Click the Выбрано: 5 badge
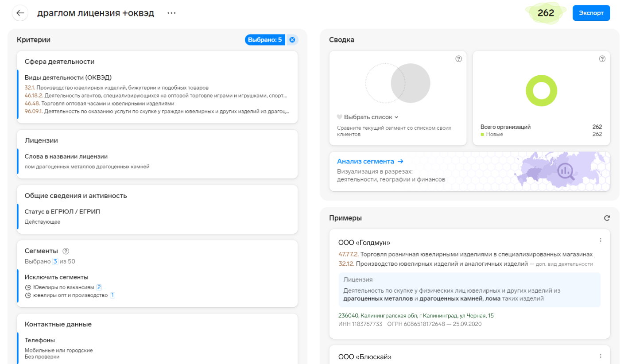This screenshot has width=628, height=364. point(265,40)
